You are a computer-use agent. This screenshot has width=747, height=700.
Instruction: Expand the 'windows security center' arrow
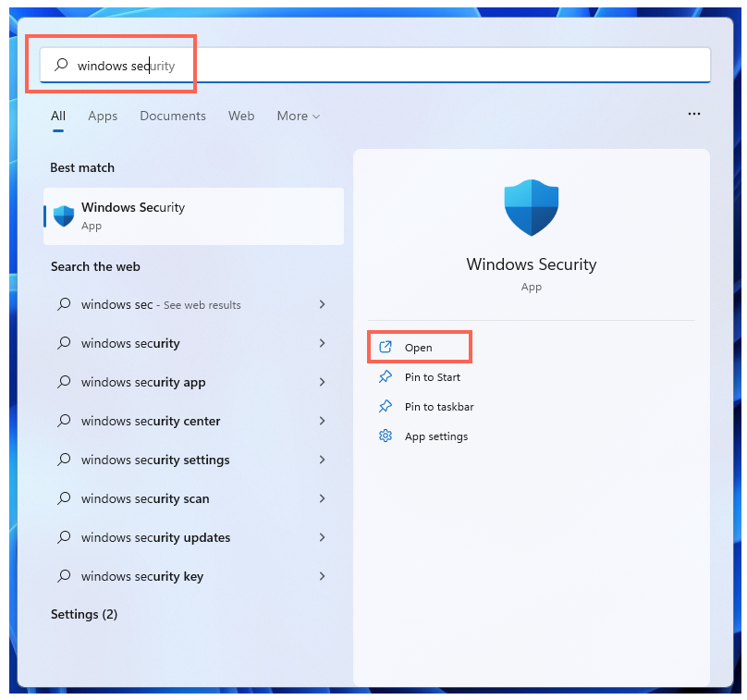click(x=323, y=421)
